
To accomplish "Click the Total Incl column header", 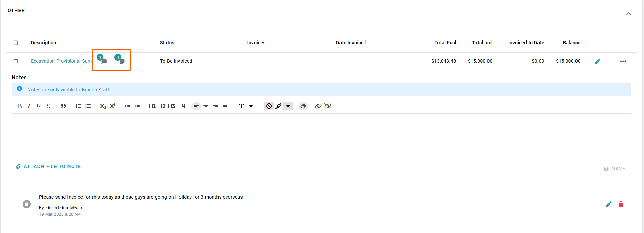I will pyautogui.click(x=482, y=43).
